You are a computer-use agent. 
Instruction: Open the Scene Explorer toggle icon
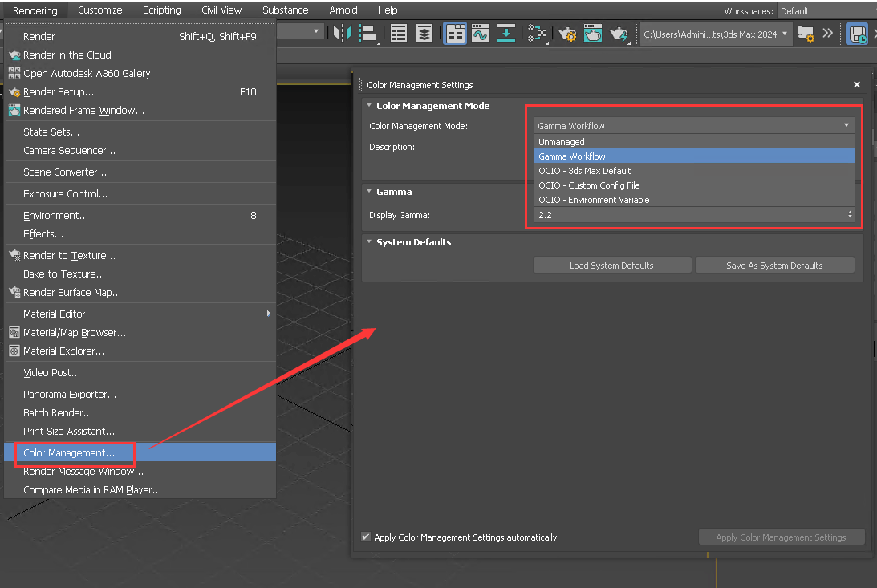point(399,33)
